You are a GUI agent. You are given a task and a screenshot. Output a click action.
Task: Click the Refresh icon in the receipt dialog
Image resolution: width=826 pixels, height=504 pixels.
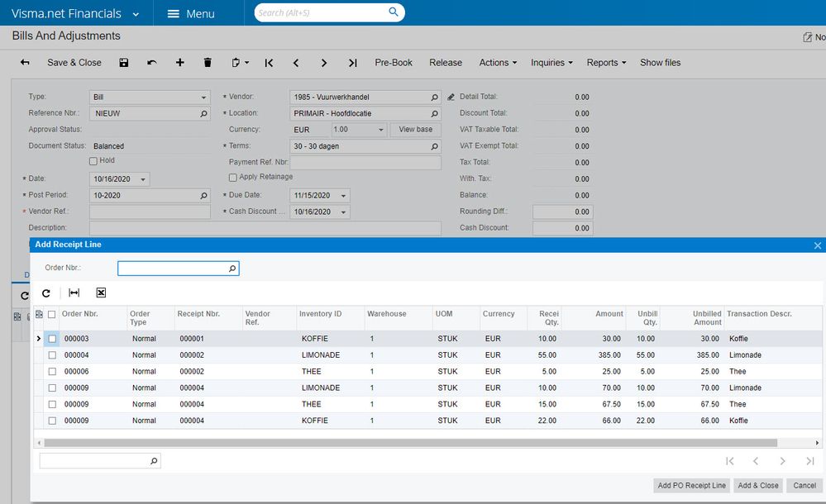(46, 293)
